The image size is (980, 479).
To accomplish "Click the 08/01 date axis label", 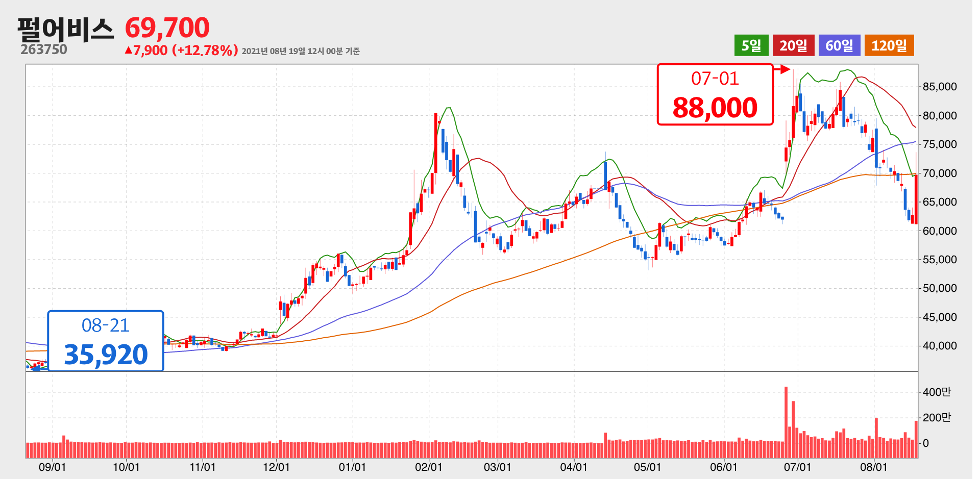I will coord(874,467).
